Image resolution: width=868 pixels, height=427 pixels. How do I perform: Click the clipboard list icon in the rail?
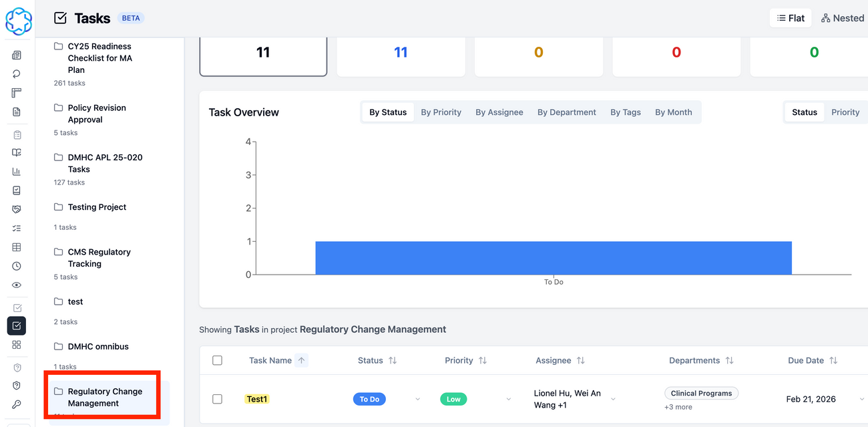point(17,134)
